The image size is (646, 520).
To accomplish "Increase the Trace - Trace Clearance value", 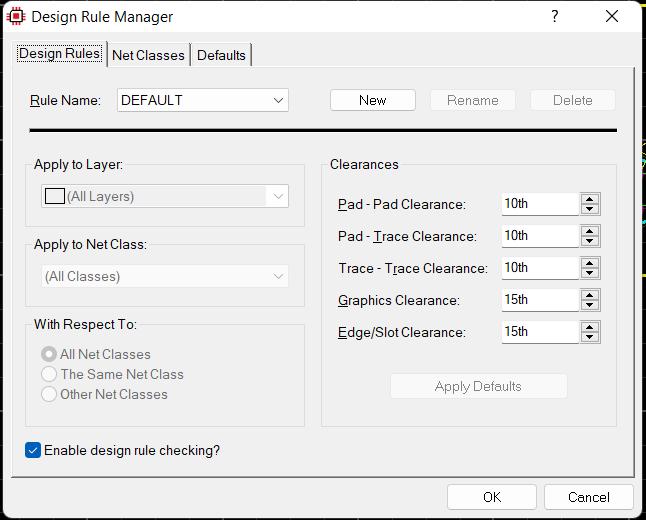I will click(x=590, y=263).
